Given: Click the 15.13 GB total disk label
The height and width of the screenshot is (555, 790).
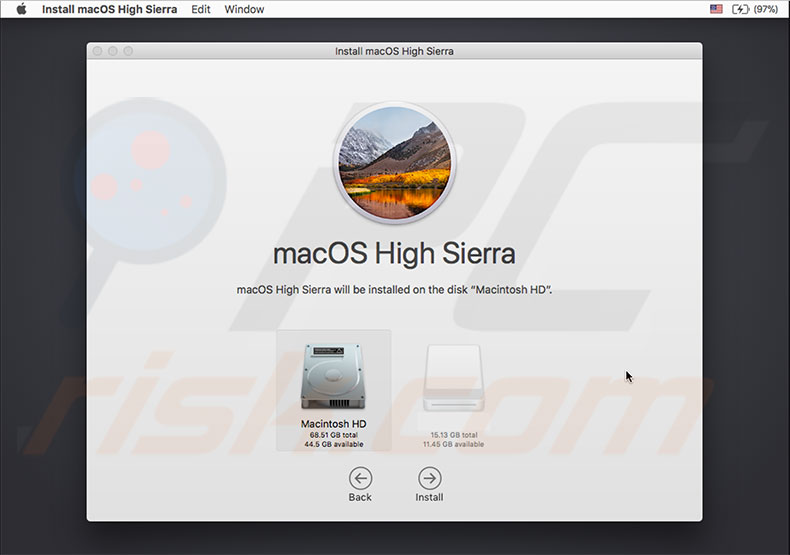Looking at the screenshot, I should pyautogui.click(x=456, y=435).
